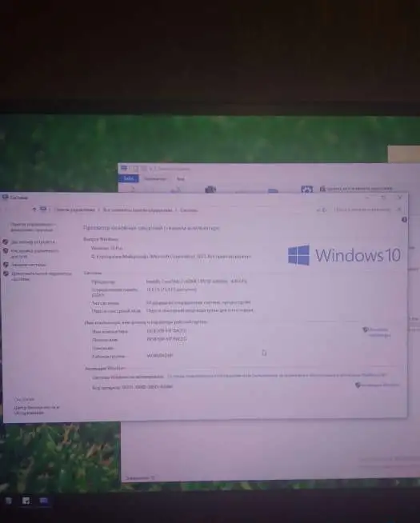Open Device Manager from the left pane
420x523 pixels.
[33, 242]
